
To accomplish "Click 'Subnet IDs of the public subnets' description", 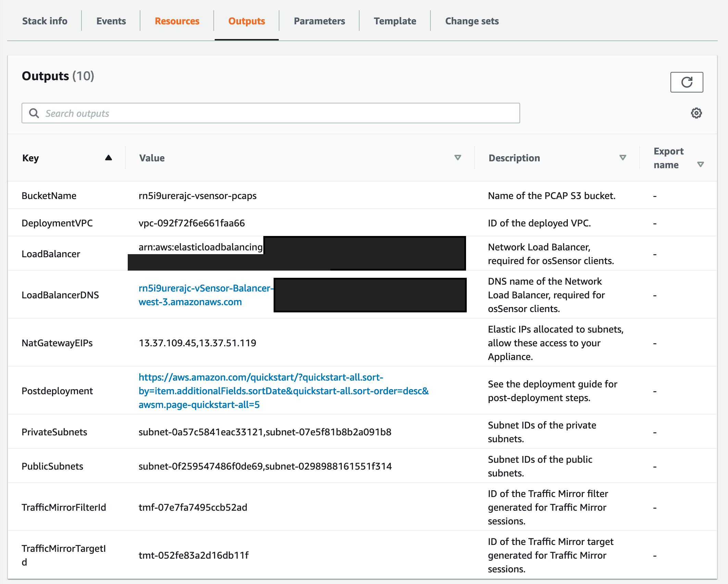I will 540,466.
